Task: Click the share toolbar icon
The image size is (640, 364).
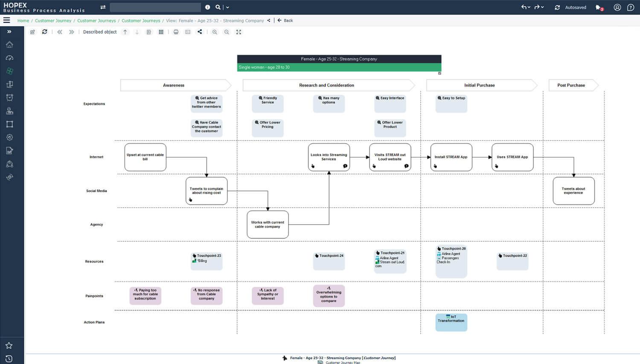Action: click(200, 32)
